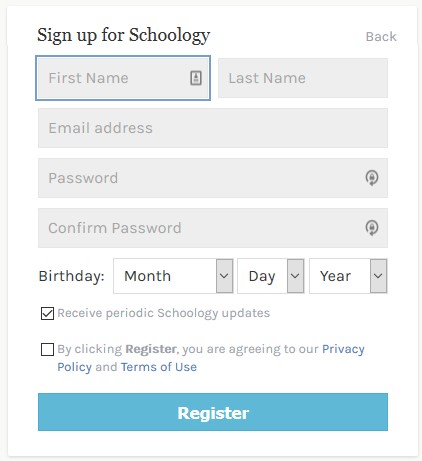Open the Terms of Use link
The width and height of the screenshot is (422, 461).
click(159, 367)
